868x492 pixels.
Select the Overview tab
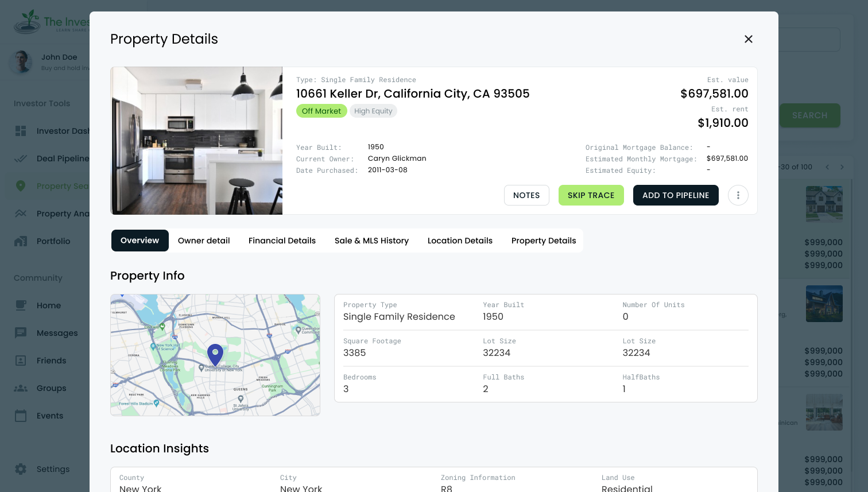point(140,241)
